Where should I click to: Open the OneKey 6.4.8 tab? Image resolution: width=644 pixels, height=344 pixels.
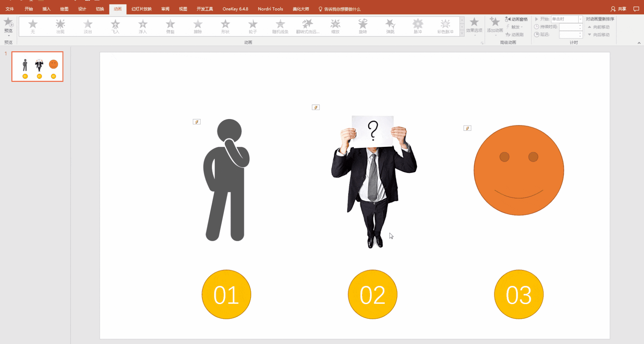click(x=235, y=9)
